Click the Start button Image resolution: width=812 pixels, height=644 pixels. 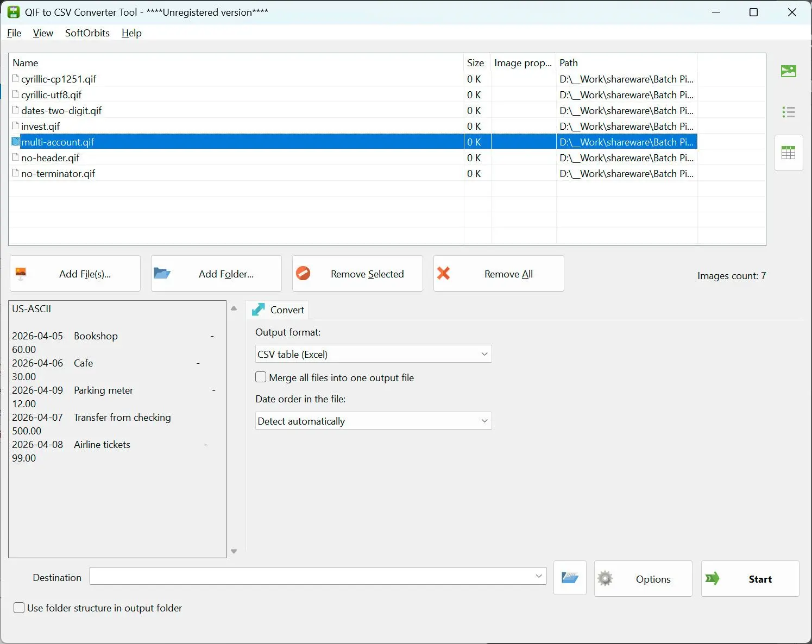(x=750, y=579)
